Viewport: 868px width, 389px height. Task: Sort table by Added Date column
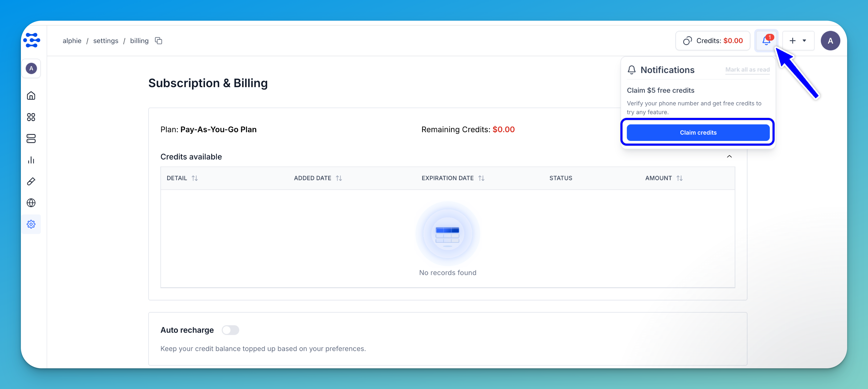click(x=339, y=178)
